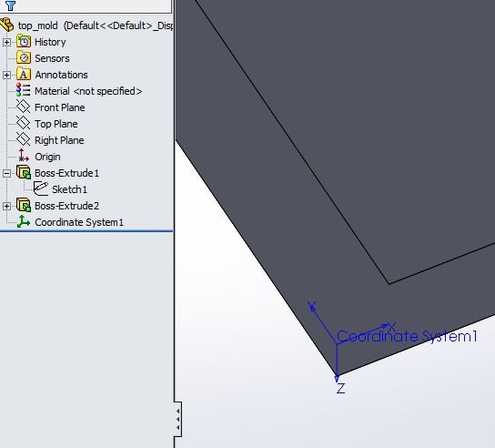The height and width of the screenshot is (448, 495).
Task: Click the Sketch1 pencil icon
Action: pos(41,188)
